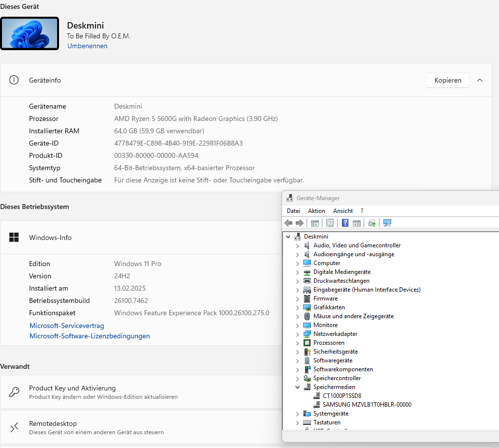Toggle the action pane toolbar icon
499x448 pixels.
point(357,223)
